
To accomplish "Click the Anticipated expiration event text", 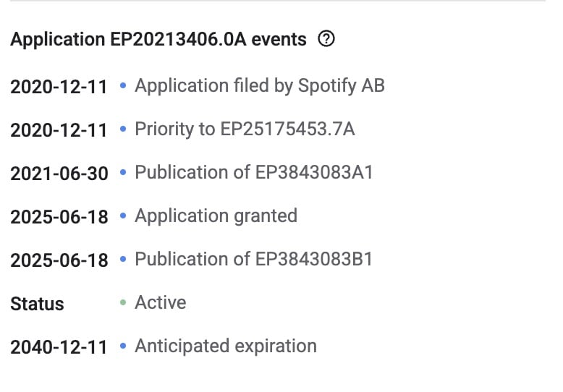I will click(226, 346).
